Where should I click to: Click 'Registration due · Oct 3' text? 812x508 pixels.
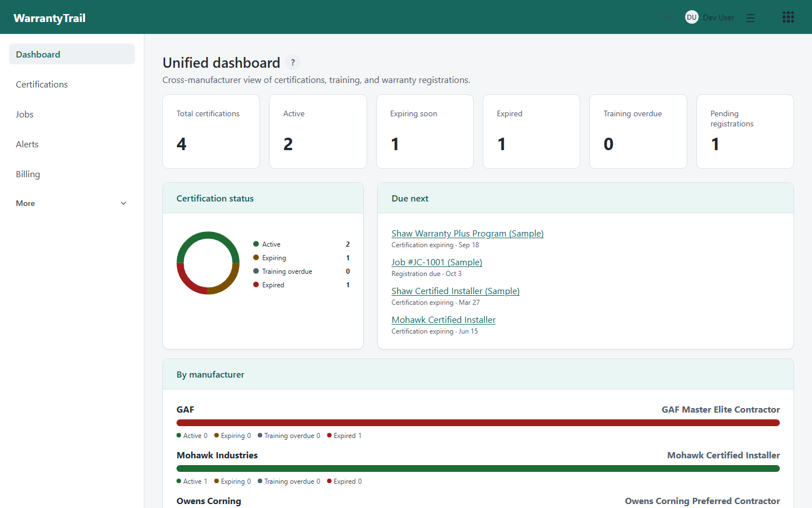tap(426, 274)
